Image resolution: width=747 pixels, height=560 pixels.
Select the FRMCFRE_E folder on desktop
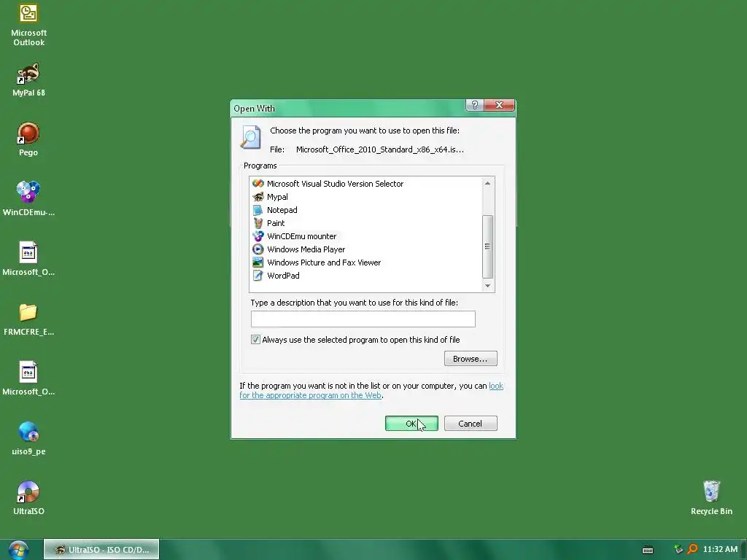point(28,319)
